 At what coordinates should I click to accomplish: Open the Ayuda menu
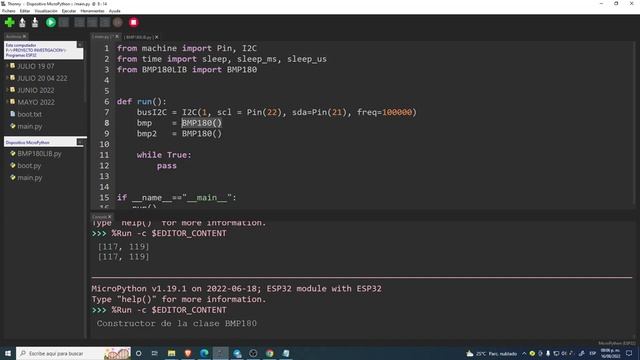[114, 11]
